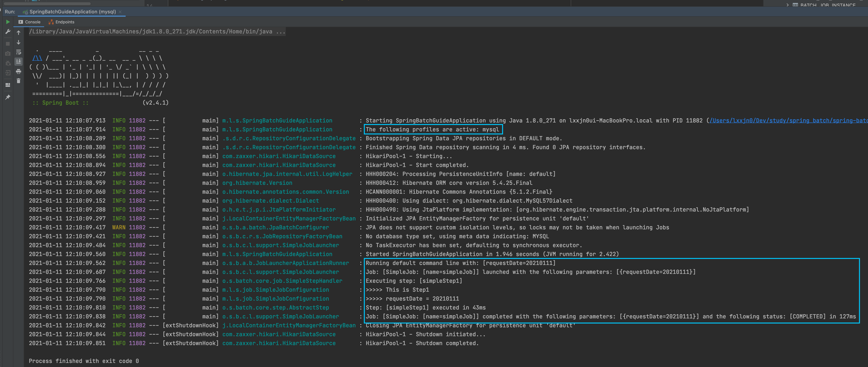Click 'org.hibernate.Version' logger name
Viewport: 868px width, 367px height.
[257, 183]
